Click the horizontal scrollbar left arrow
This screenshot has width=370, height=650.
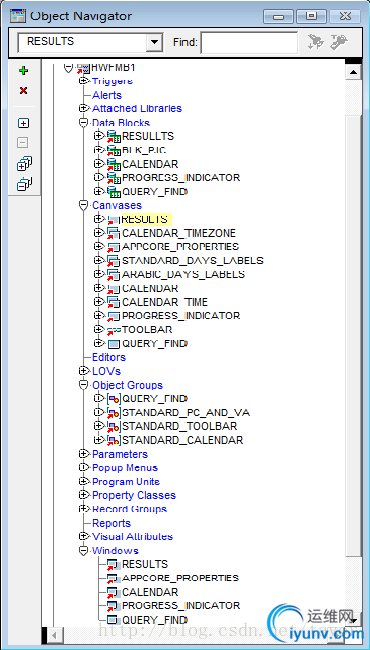tap(56, 634)
